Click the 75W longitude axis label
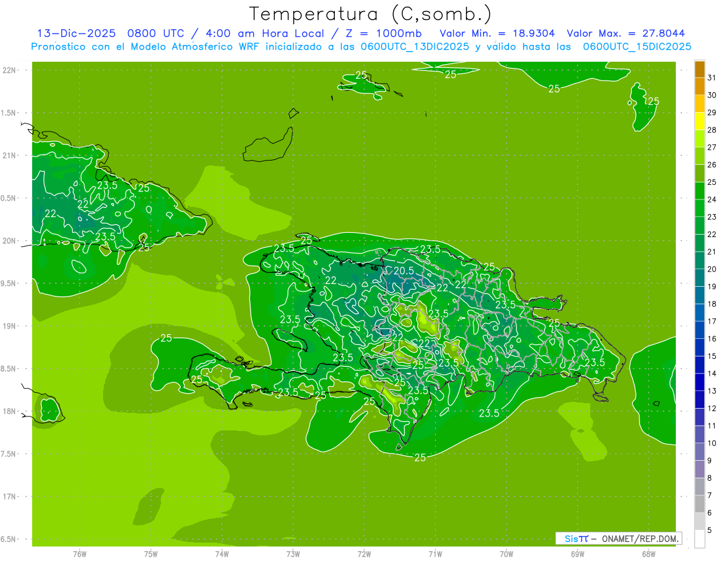Viewport: 728px width, 562px height. 151,554
